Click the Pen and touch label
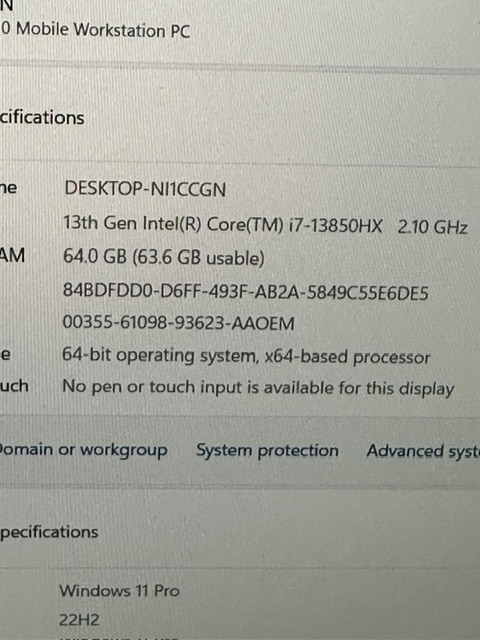The width and height of the screenshot is (480, 640). (14, 385)
